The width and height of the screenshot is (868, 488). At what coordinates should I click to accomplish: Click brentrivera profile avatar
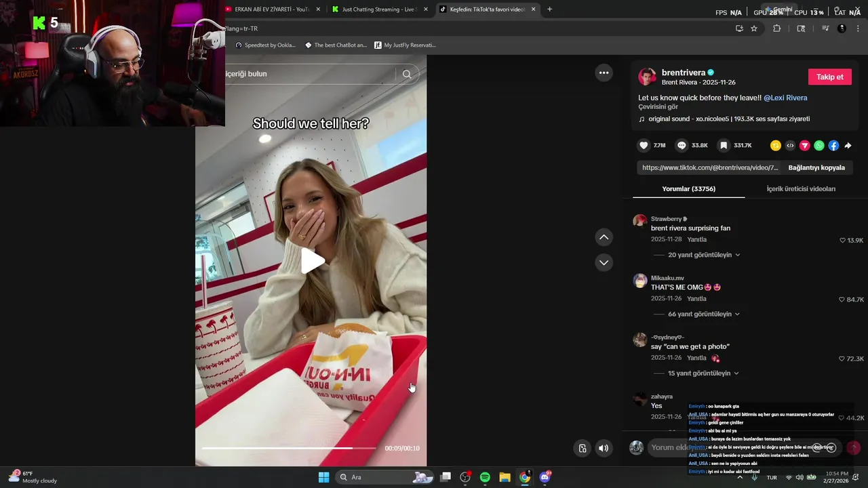pyautogui.click(x=647, y=77)
